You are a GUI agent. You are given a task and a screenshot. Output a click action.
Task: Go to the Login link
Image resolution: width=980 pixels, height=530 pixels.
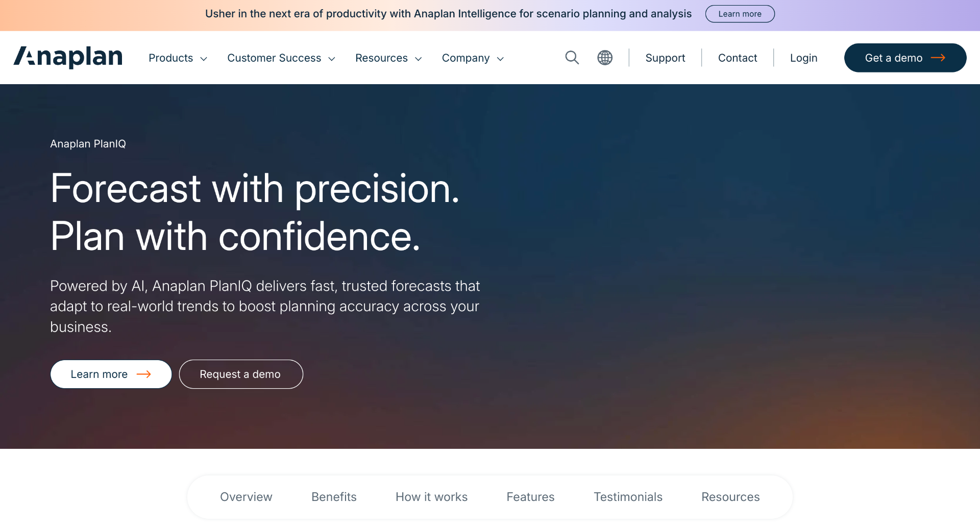coord(803,58)
